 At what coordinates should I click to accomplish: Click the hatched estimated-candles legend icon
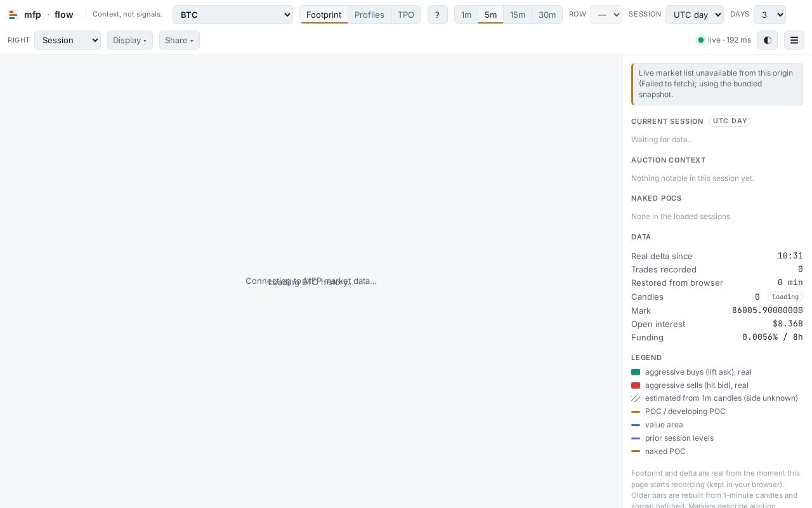(636, 399)
